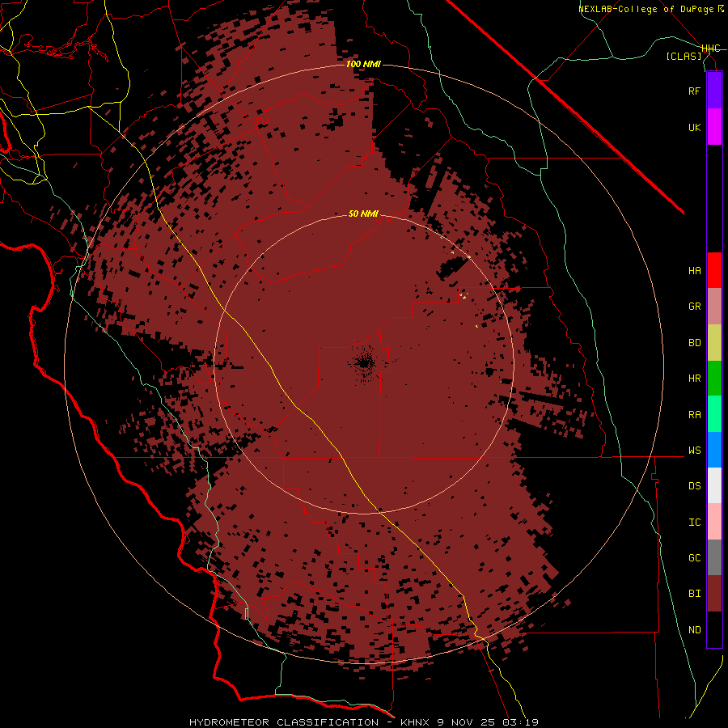Select the GR pink legend swatch
Viewport: 728px width, 728px height.
714,307
